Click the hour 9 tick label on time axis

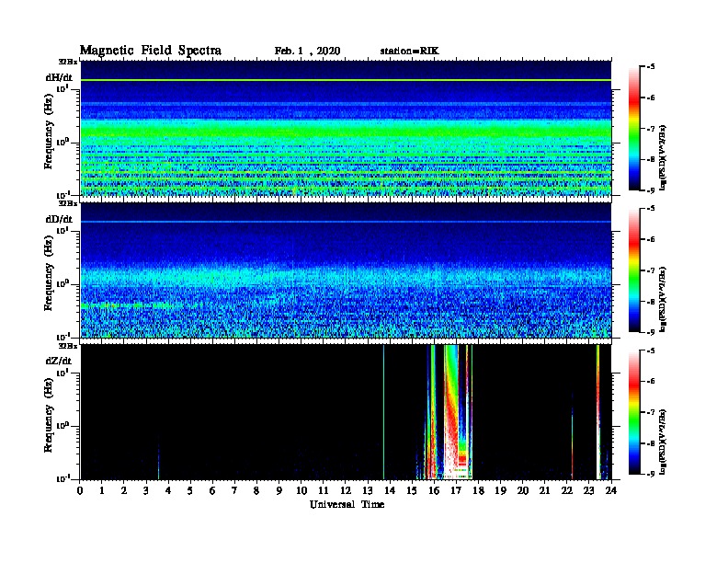coord(279,491)
